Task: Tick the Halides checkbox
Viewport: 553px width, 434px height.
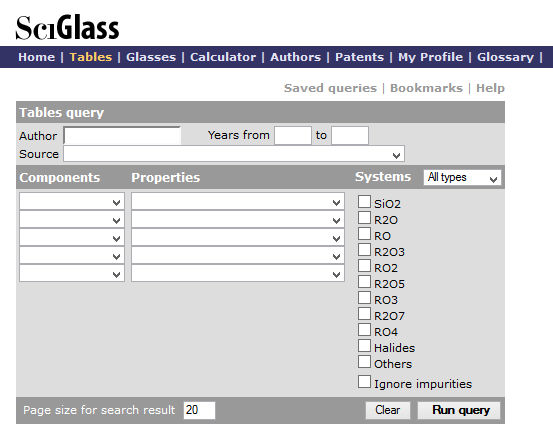Action: click(364, 346)
